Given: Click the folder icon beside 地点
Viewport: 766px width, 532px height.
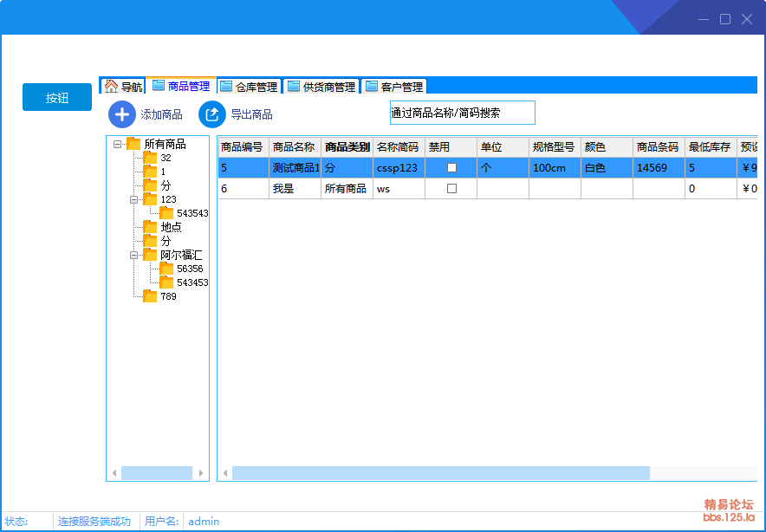Looking at the screenshot, I should (150, 227).
